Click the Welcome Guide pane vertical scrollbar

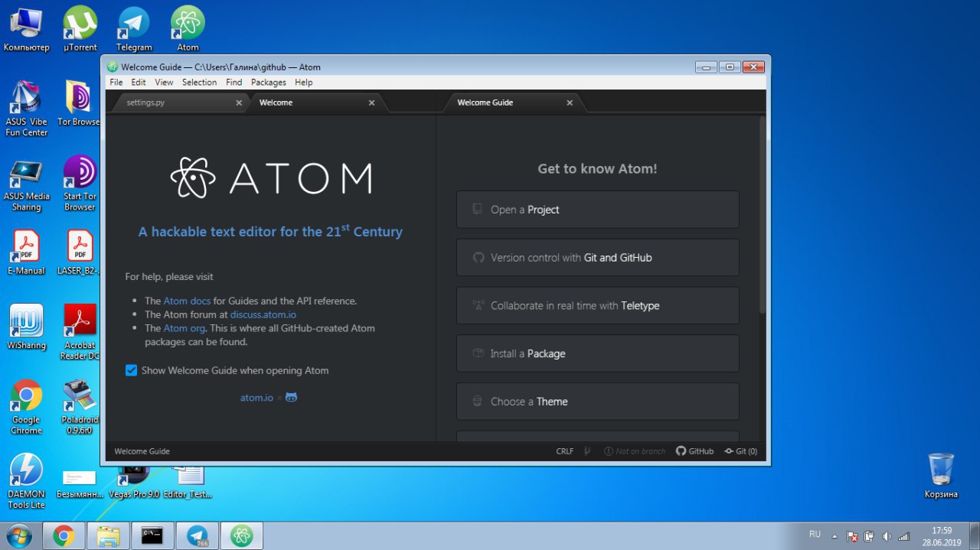coord(762,215)
